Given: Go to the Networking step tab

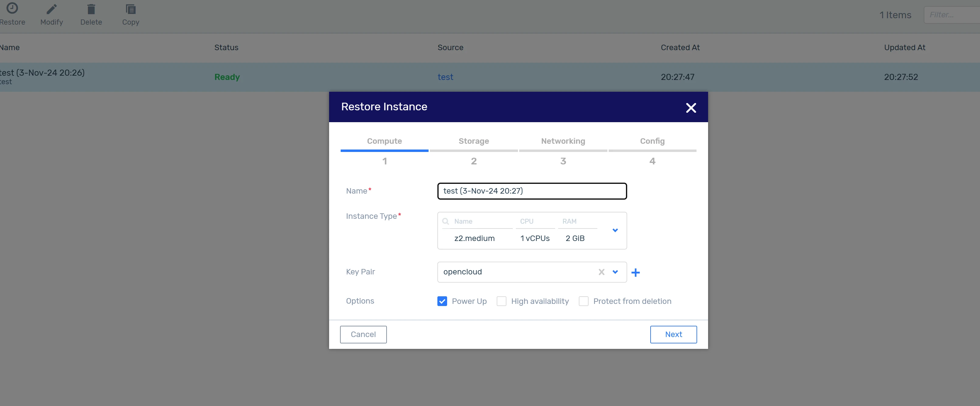Looking at the screenshot, I should (x=563, y=141).
